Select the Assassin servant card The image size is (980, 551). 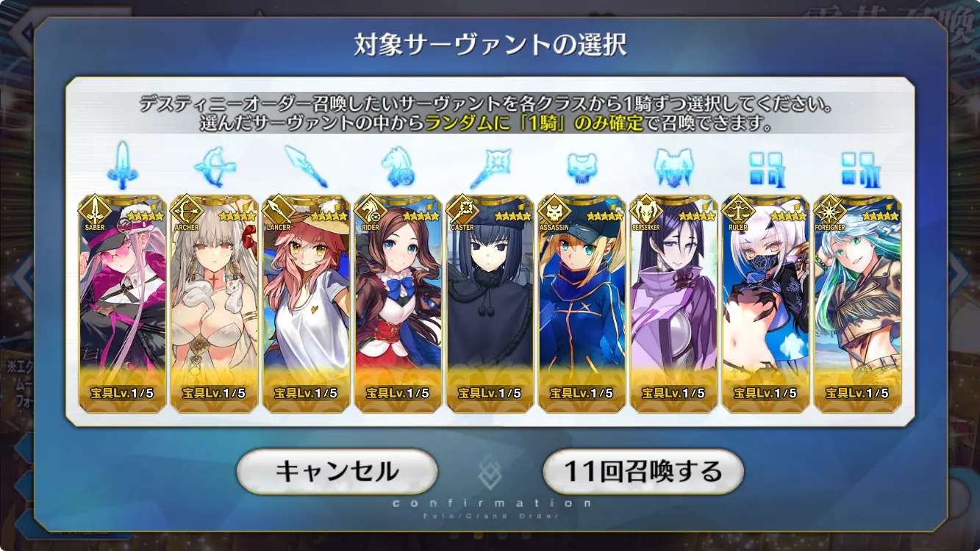pos(582,303)
